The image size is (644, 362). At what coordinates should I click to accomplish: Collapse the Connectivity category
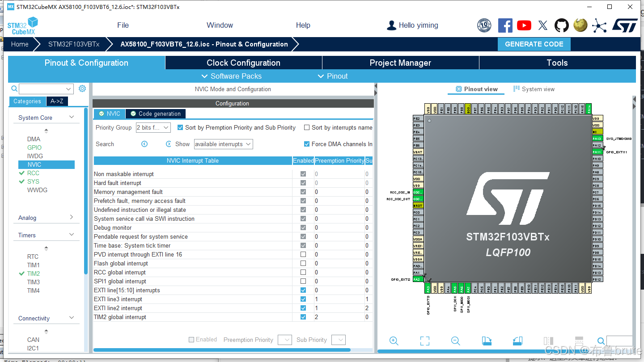(x=72, y=318)
